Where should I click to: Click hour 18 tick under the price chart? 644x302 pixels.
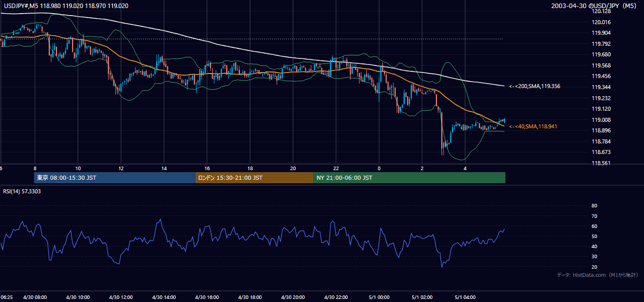(250, 168)
